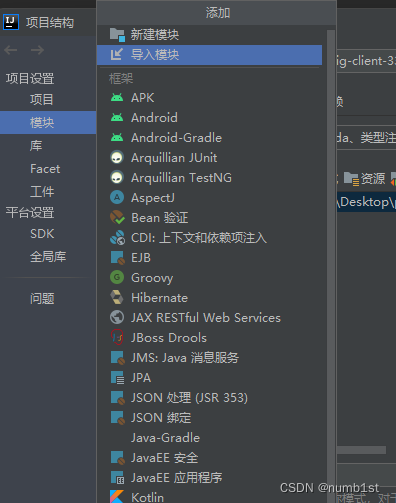Click Groovy text label
Screen dimensions: 396x503
(152, 278)
